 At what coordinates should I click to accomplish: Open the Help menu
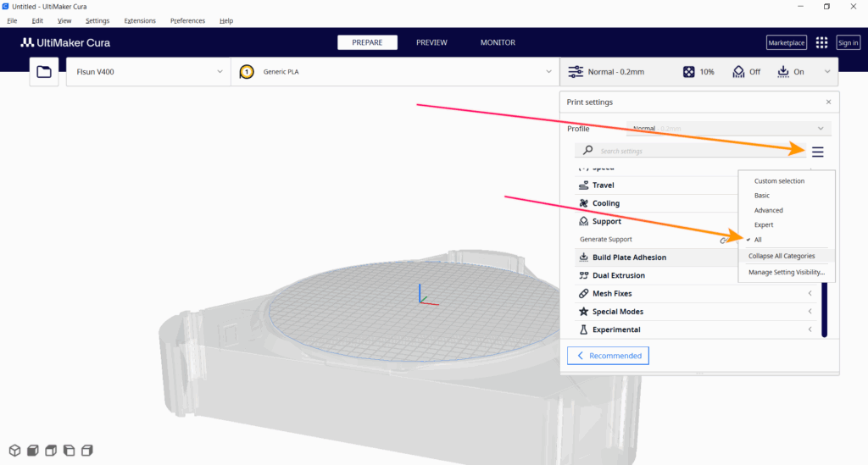(225, 21)
